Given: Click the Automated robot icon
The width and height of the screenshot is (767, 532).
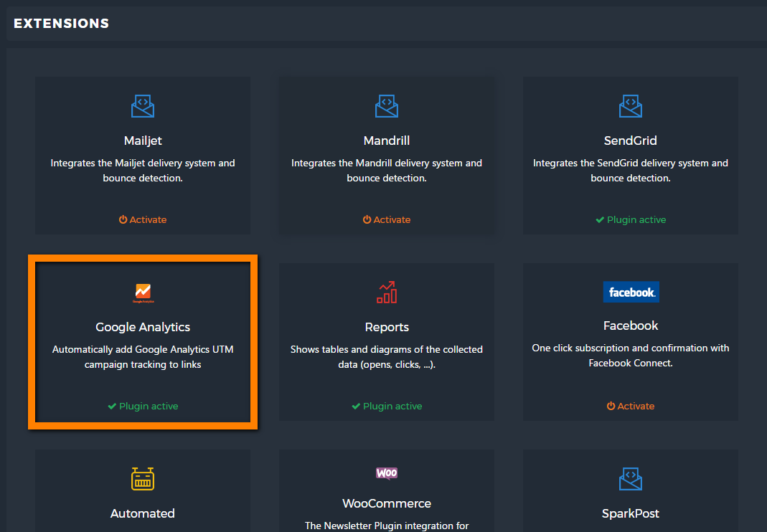Looking at the screenshot, I should coord(142,479).
